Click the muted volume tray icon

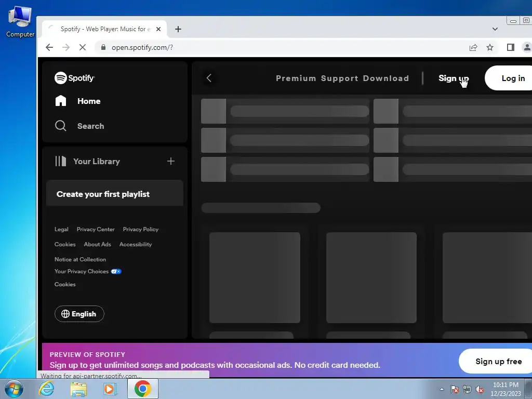click(480, 389)
